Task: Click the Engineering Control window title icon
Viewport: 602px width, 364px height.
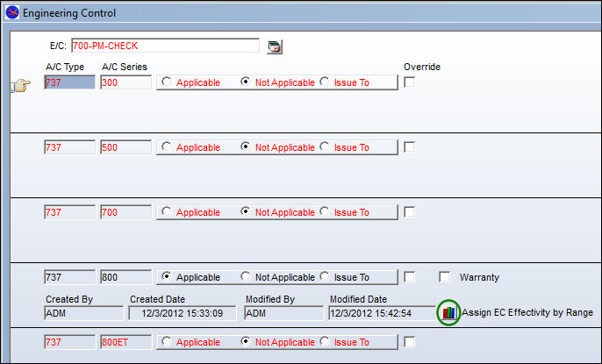Action: [x=12, y=12]
